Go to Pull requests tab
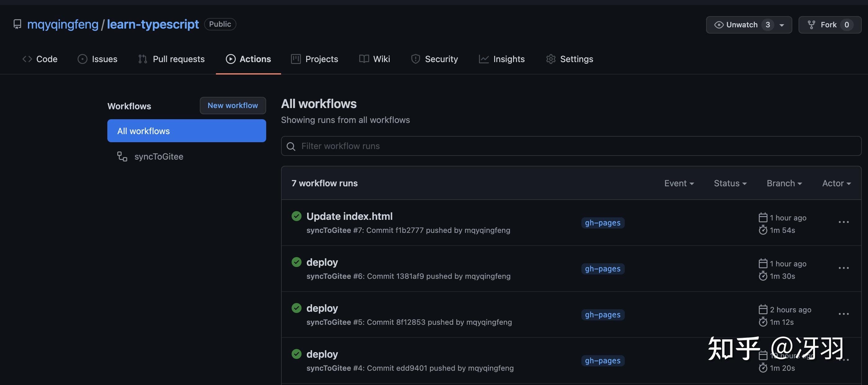The width and height of the screenshot is (868, 385). 171,59
